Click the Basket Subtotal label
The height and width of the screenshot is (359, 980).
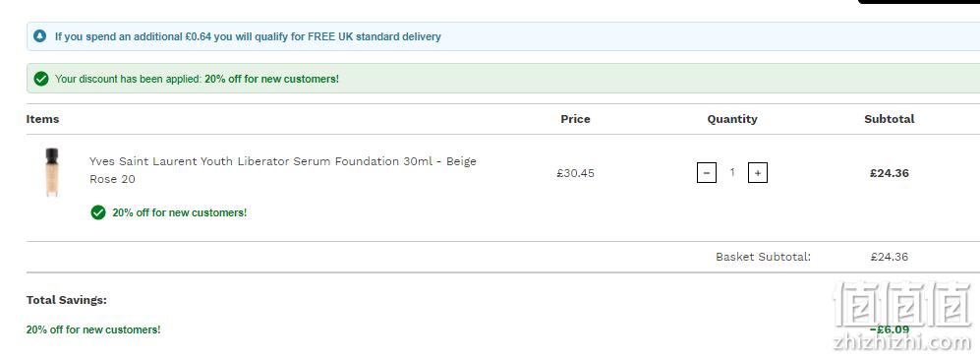763,257
